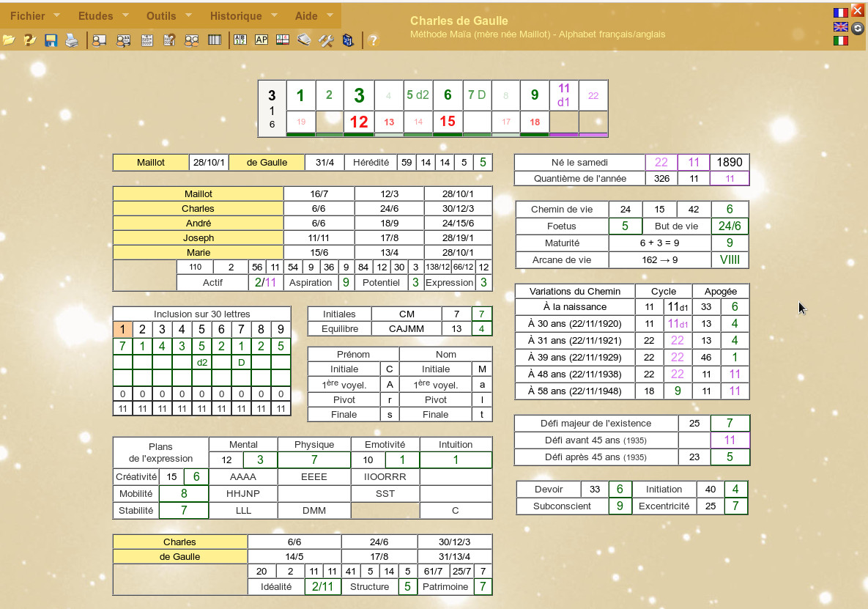Click the CAJMM Equilibre value
This screenshot has height=609, width=868.
point(407,329)
